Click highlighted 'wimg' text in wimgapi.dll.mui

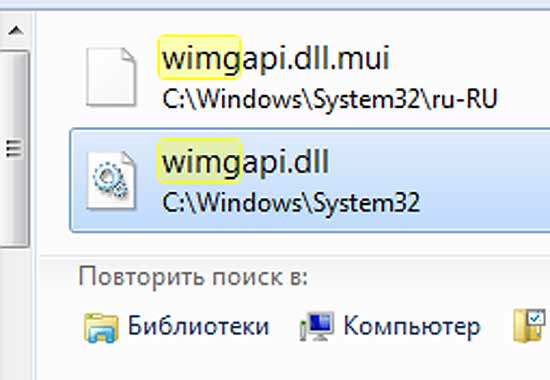click(199, 58)
